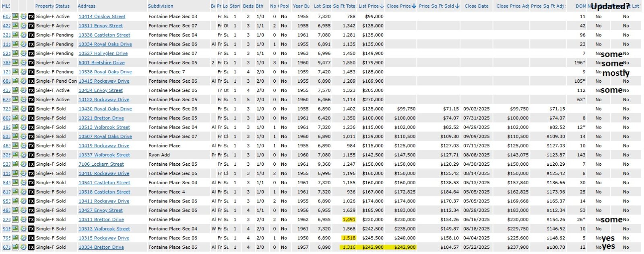Open MLS number link for 10414 Onslow Street
Screen dimensions: 644x254
point(6,17)
